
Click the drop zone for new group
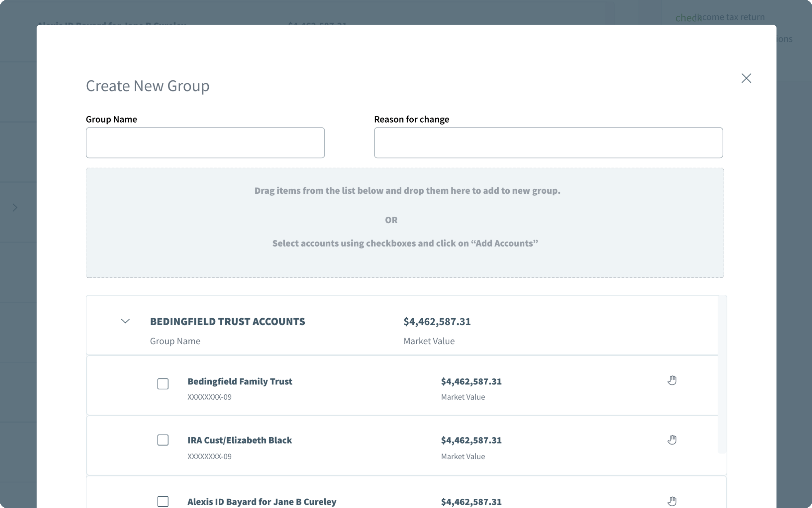point(405,223)
